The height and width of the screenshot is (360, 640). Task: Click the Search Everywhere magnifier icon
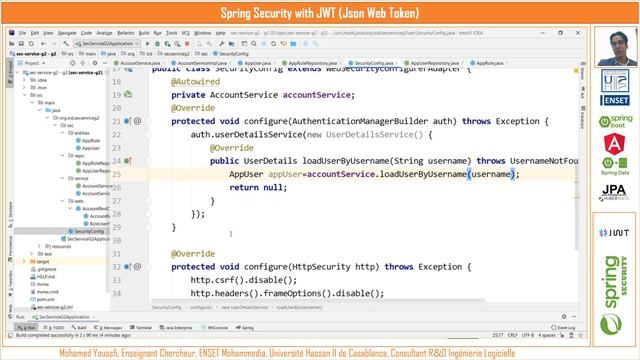(x=254, y=43)
